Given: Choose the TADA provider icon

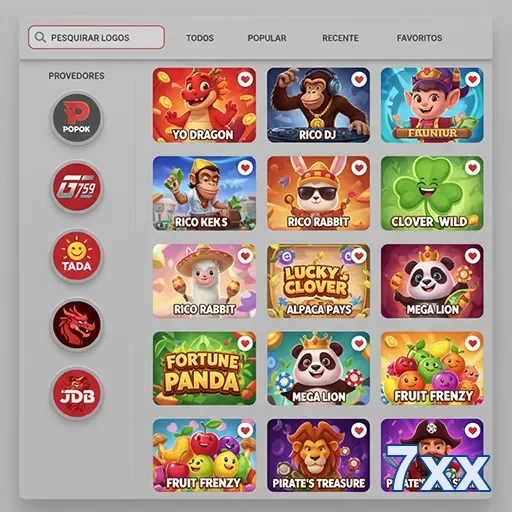Looking at the screenshot, I should click(77, 256).
